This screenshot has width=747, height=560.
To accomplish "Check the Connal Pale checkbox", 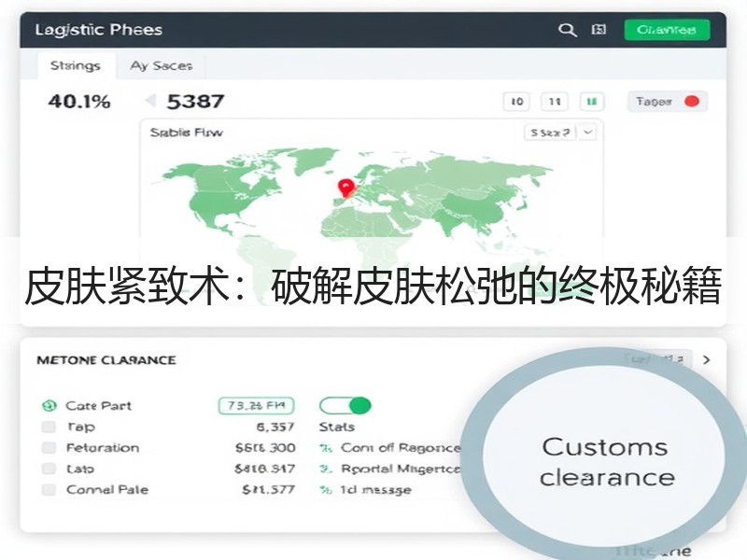I will tap(49, 489).
